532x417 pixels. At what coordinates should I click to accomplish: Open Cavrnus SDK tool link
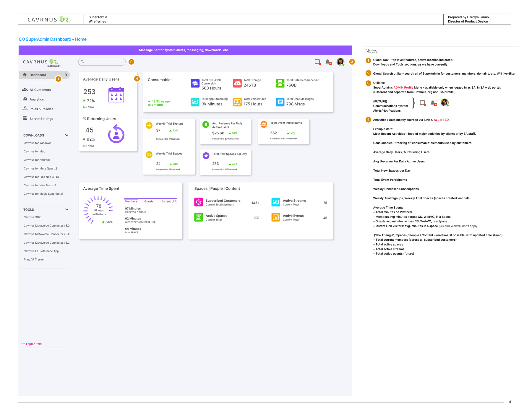tap(32, 217)
